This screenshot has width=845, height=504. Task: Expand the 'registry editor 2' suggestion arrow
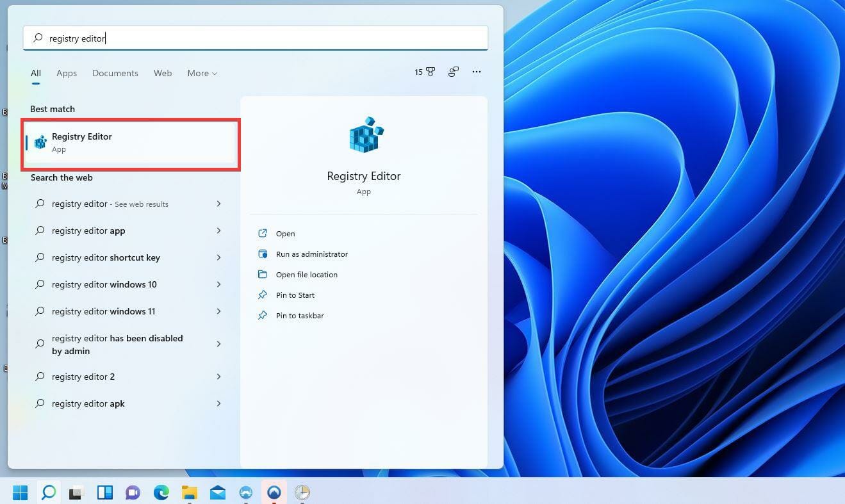click(x=218, y=377)
